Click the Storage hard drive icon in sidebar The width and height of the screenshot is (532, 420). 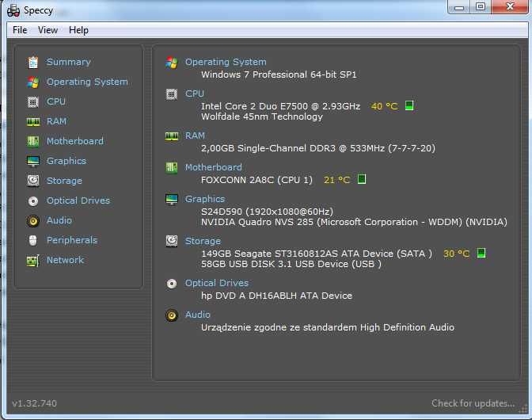pyautogui.click(x=33, y=181)
